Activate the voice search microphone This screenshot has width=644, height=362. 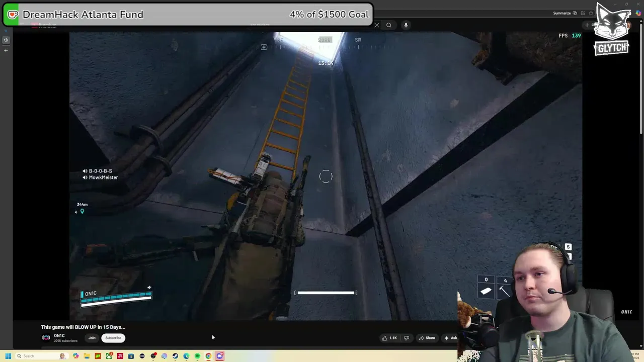(x=406, y=25)
